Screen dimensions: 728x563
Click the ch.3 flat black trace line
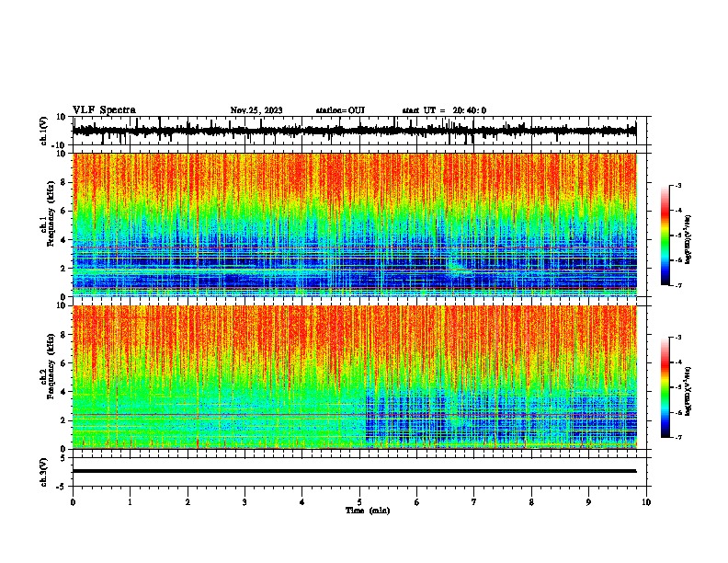(354, 471)
